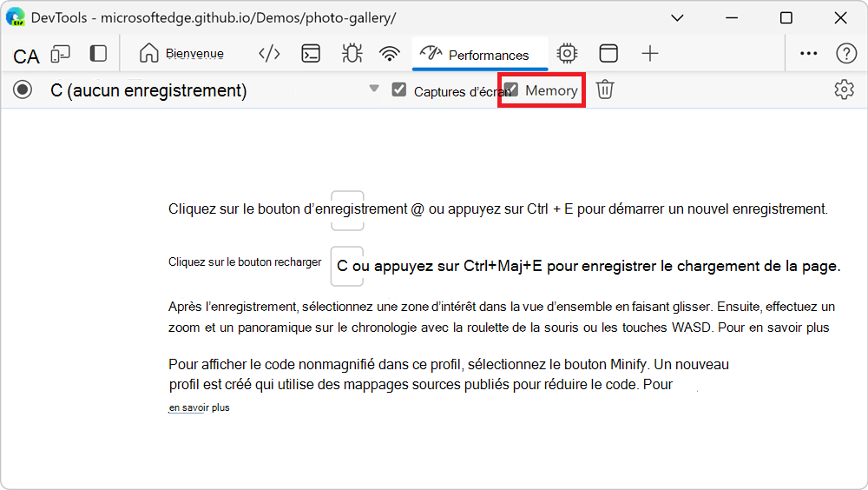Click the Edge DevTools app icon
Screen dimensions: 868x490
point(16,17)
